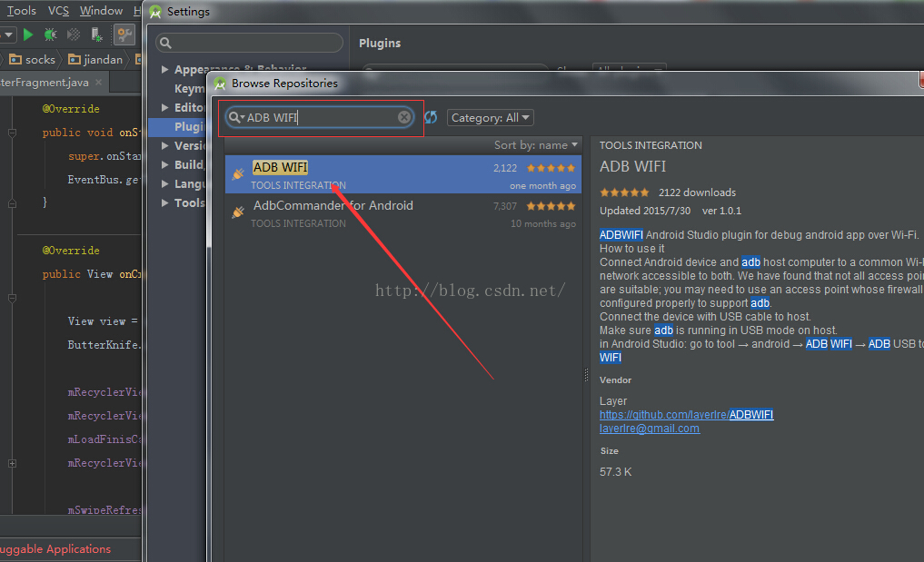The image size is (924, 562).
Task: Click AdbCommander star rating in list
Action: coord(551,206)
